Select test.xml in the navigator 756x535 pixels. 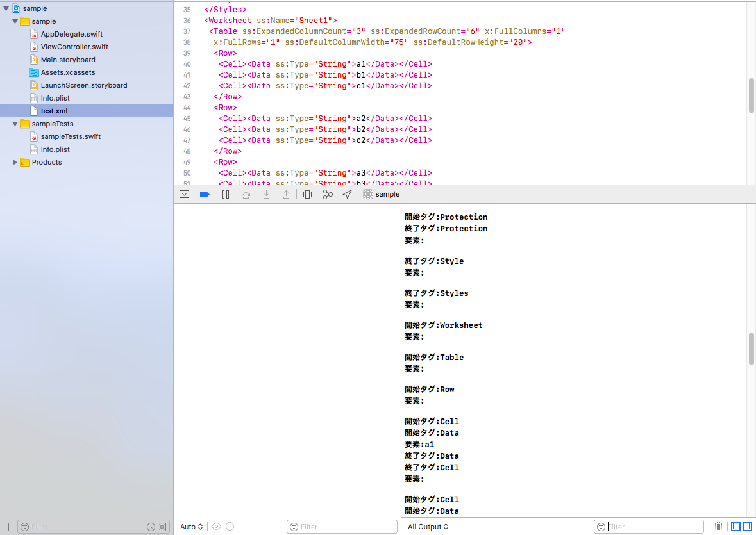(53, 111)
